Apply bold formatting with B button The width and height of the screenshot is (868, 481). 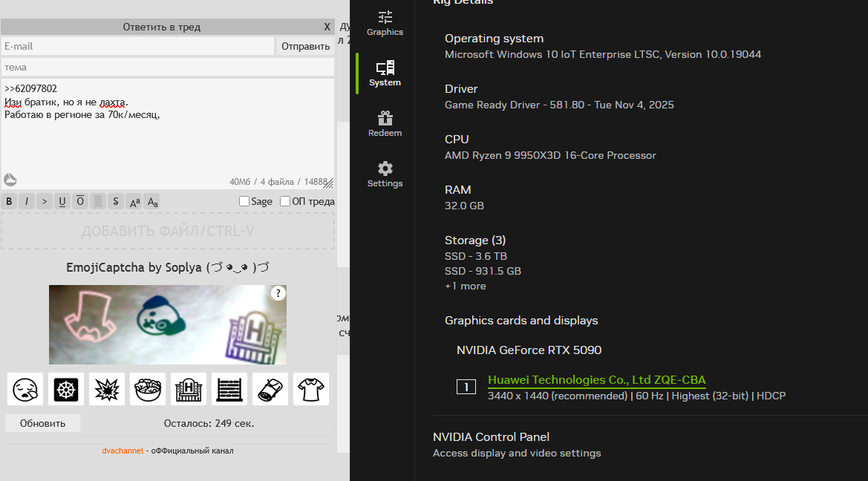pyautogui.click(x=9, y=201)
